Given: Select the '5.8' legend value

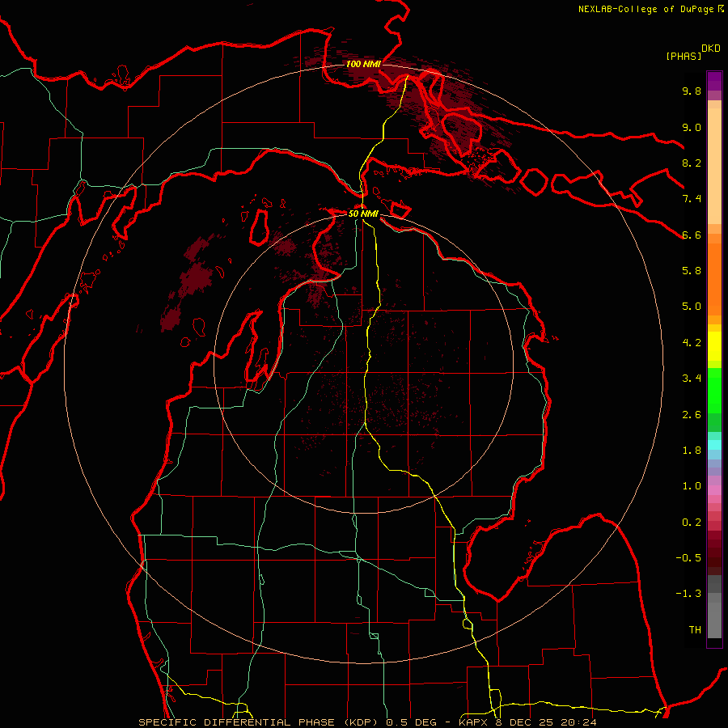Looking at the screenshot, I should click(692, 271).
